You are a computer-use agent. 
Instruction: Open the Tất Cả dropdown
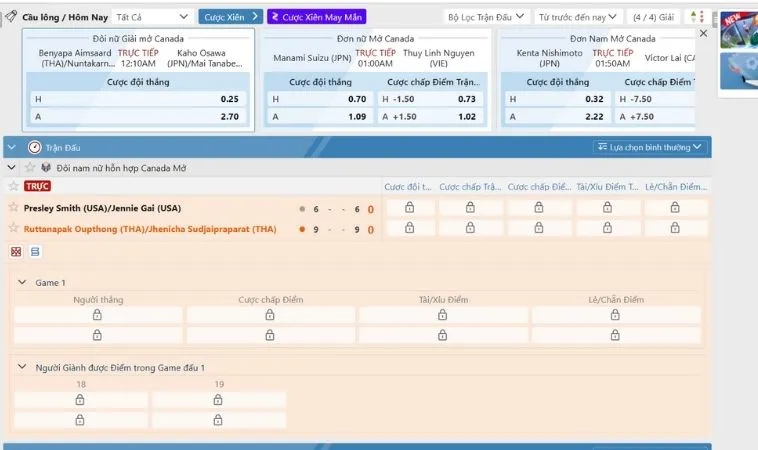152,17
